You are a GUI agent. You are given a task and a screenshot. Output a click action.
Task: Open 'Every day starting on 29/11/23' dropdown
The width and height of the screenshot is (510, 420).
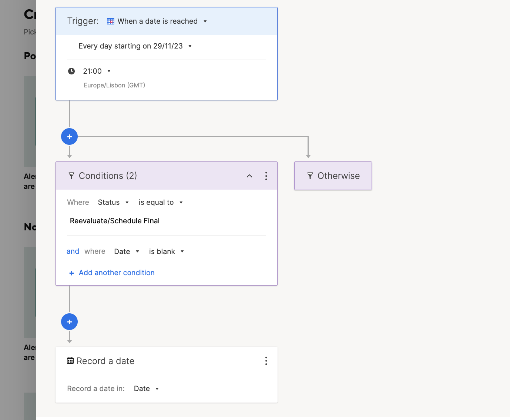tap(135, 46)
